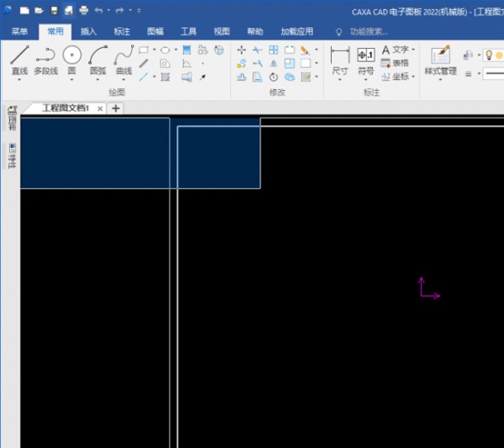Select the thin blue diagonal line tool
This screenshot has height=448, width=504.
144,76
